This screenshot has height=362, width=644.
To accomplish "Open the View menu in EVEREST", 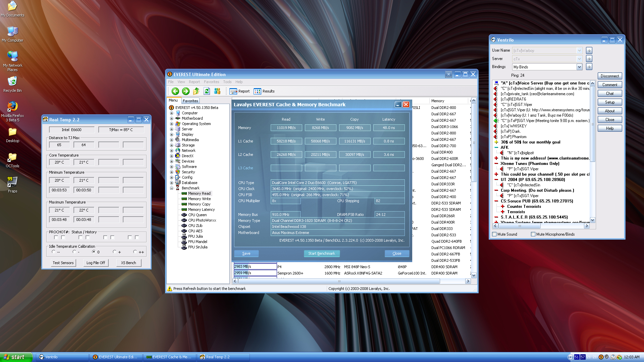I will [181, 82].
